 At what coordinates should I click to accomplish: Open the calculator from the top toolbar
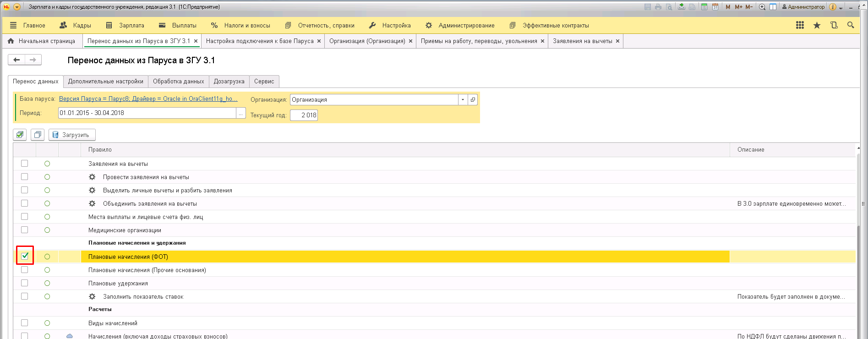coord(704,7)
